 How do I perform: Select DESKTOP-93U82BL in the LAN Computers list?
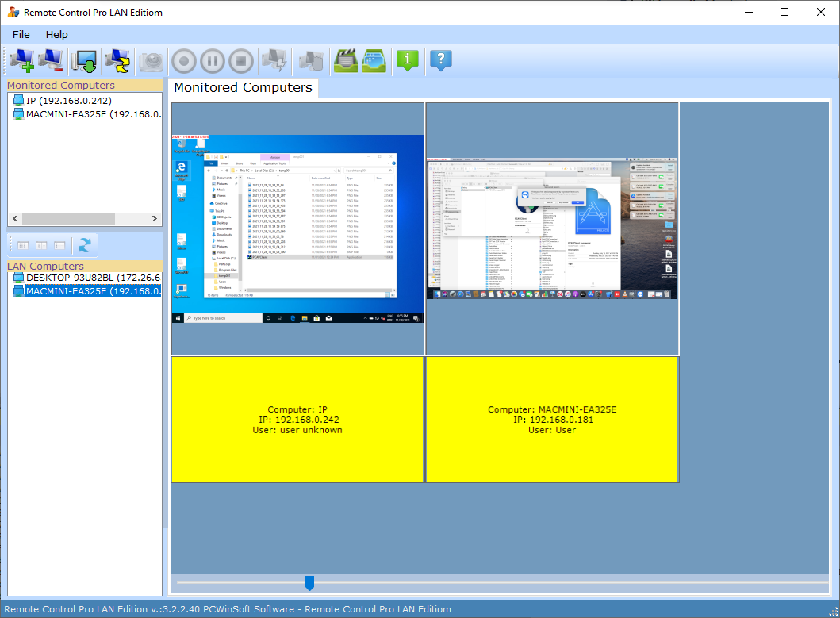point(86,278)
